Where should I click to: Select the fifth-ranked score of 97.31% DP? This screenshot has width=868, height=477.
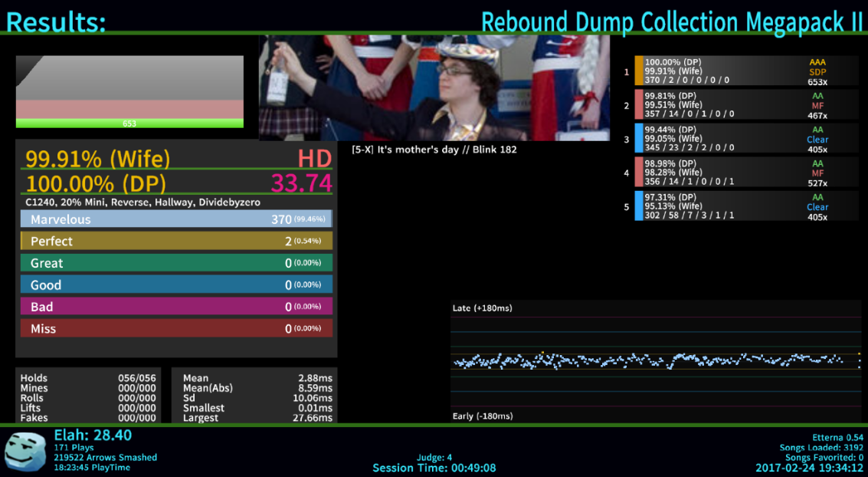pos(735,206)
